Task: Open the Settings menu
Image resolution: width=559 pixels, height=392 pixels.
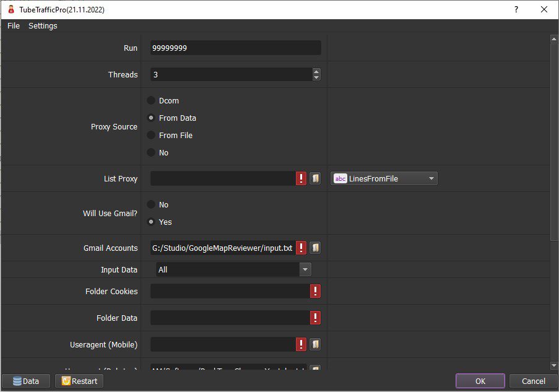Action: [x=43, y=25]
